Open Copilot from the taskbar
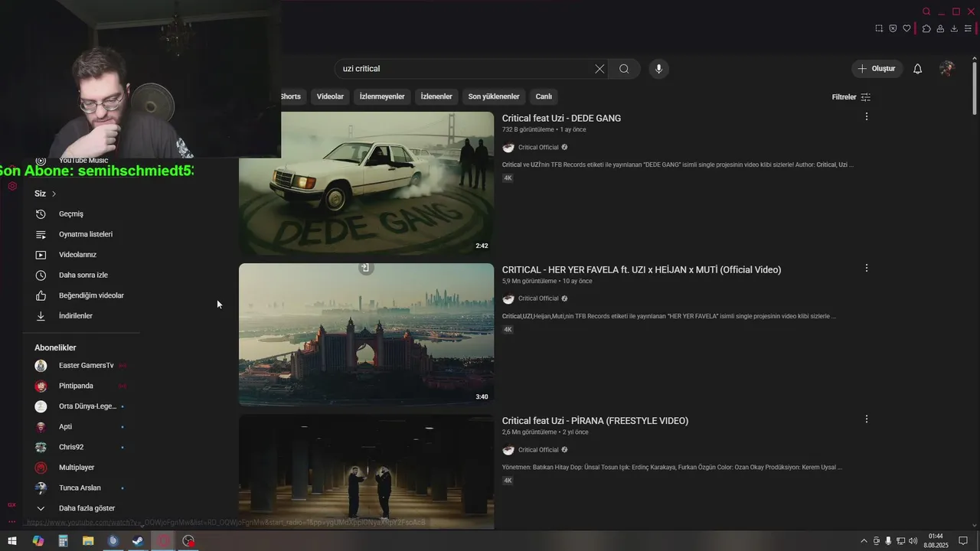980x551 pixels. (x=38, y=541)
